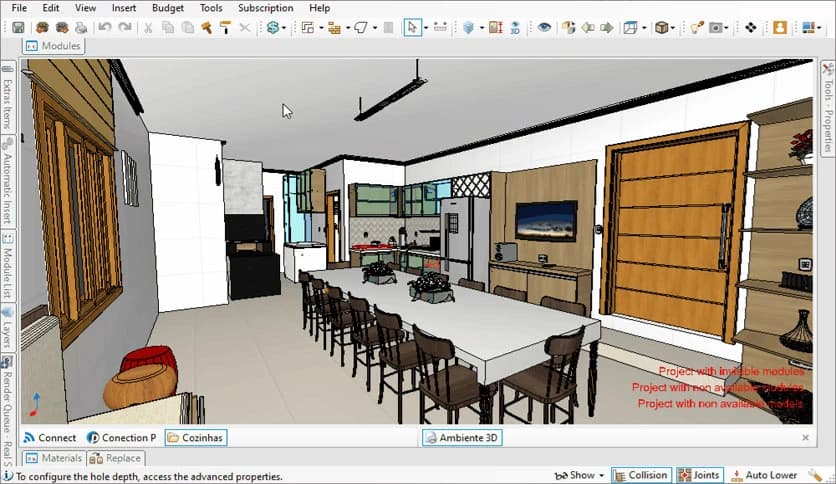The width and height of the screenshot is (836, 484).
Task: Select the arrow pointer selection tool
Action: click(x=412, y=28)
